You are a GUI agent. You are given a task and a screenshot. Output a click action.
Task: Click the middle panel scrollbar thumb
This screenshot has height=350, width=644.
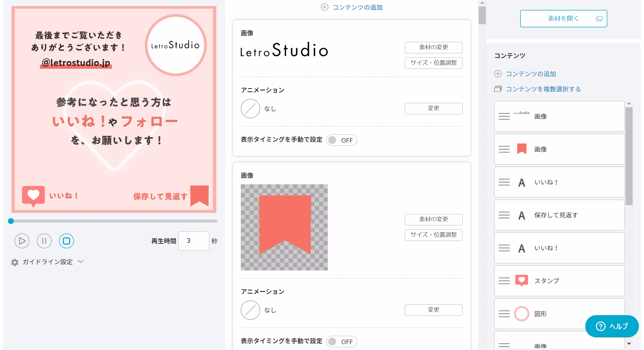click(x=482, y=15)
